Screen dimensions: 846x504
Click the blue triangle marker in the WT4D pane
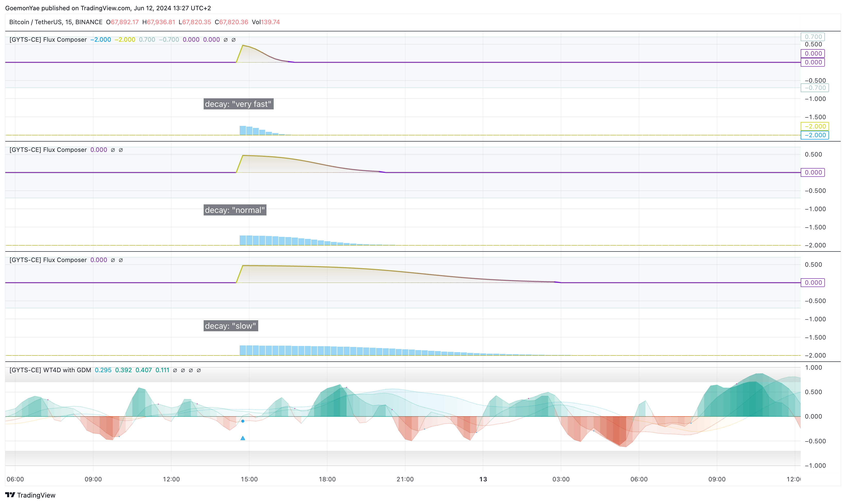[243, 438]
